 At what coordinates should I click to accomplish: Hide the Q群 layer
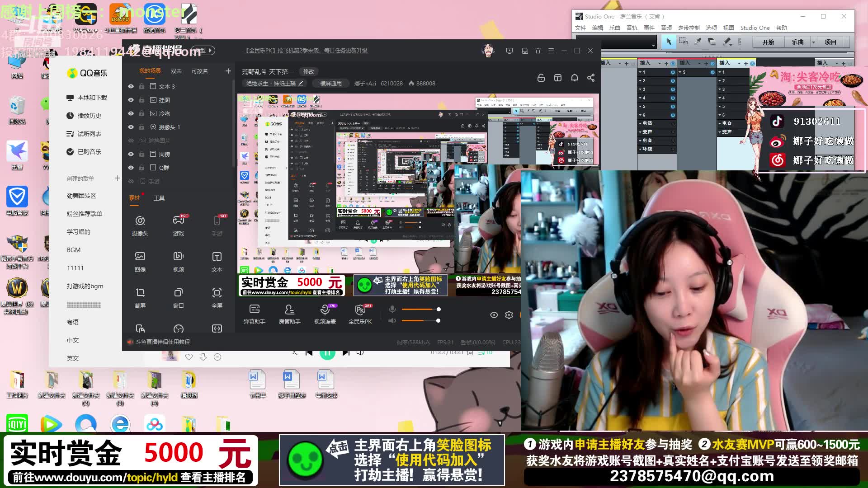tap(131, 168)
